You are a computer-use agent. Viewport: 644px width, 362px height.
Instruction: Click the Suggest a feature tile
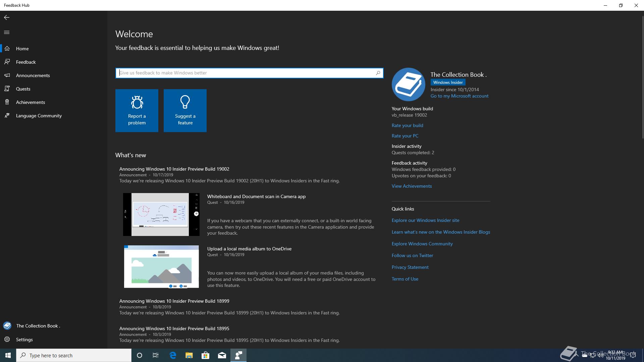(x=185, y=111)
